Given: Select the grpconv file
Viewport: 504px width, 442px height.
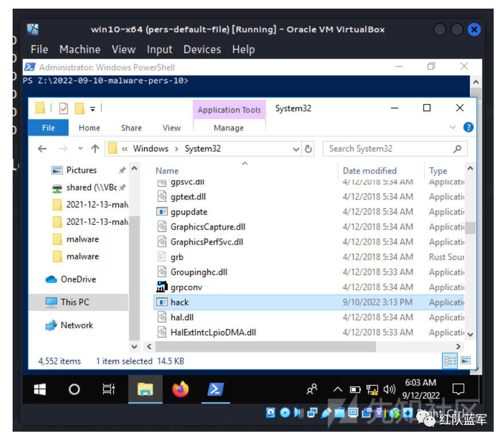Looking at the screenshot, I should coord(309,287).
